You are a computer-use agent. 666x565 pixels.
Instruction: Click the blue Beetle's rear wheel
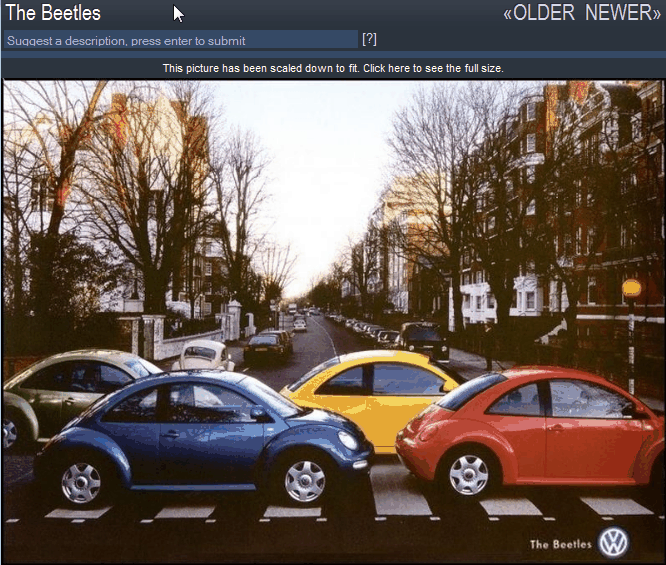[x=81, y=482]
